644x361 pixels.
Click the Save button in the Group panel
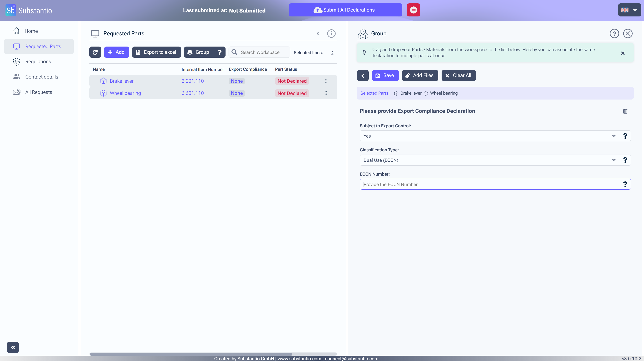pos(385,75)
